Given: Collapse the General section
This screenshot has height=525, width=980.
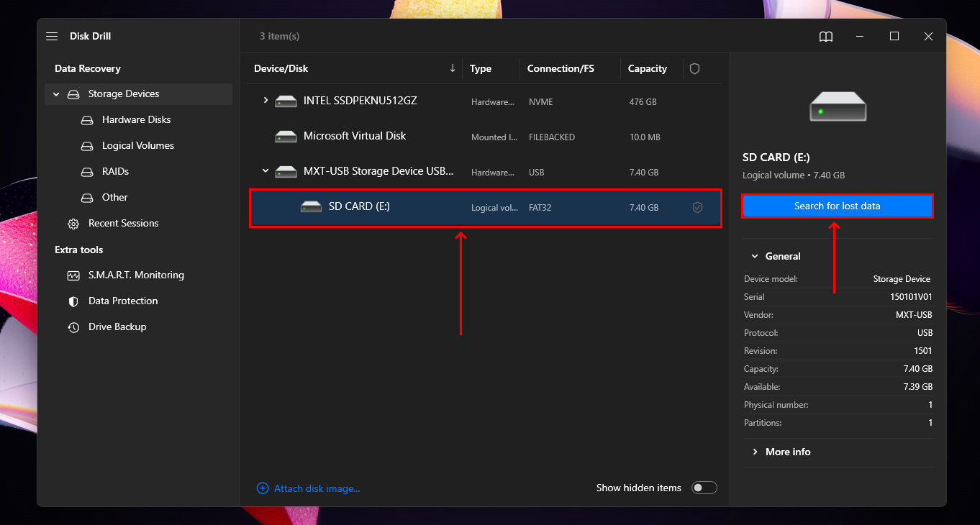Looking at the screenshot, I should pyautogui.click(x=755, y=256).
